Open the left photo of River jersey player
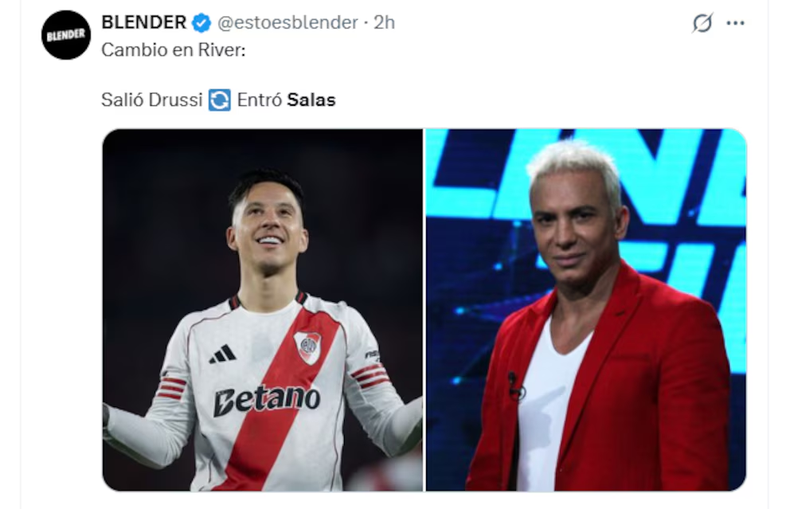The image size is (790, 509). (262, 310)
